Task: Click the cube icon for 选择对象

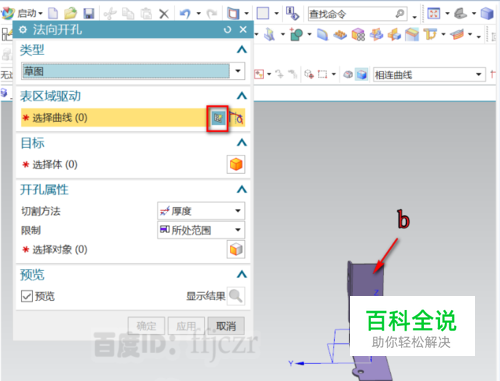Action: (236, 249)
